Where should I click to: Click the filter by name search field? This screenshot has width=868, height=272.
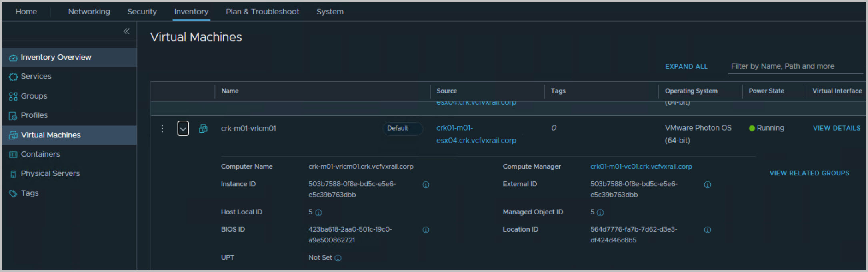[794, 66]
